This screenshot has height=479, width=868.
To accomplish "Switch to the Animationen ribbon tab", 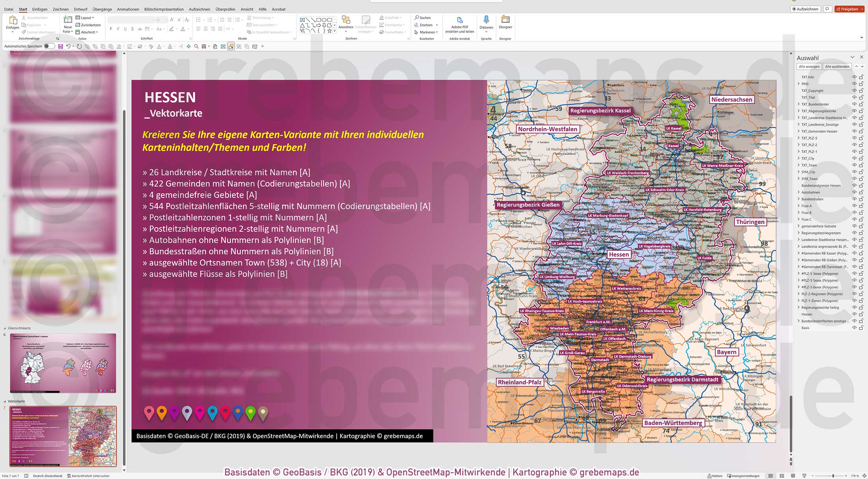I will [127, 9].
